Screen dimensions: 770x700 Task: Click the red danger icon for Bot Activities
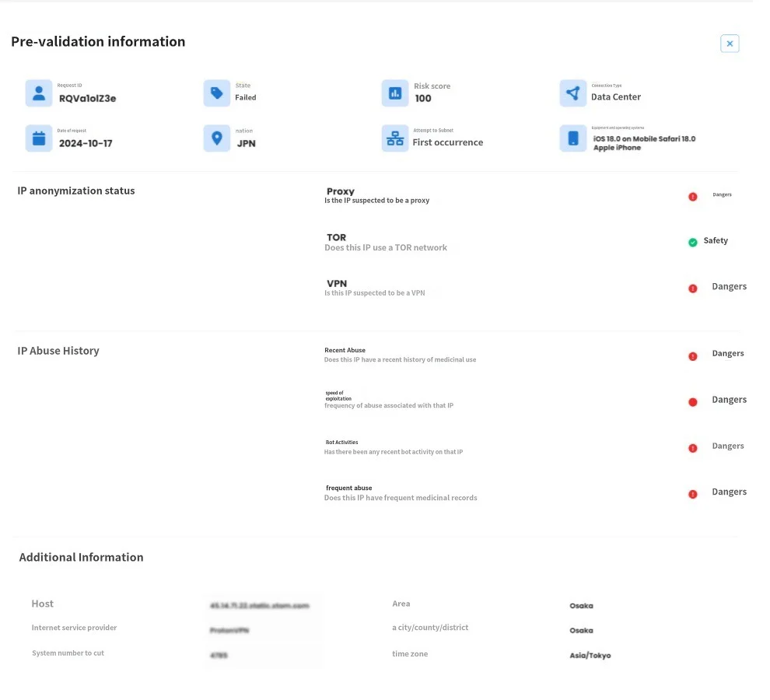(692, 449)
